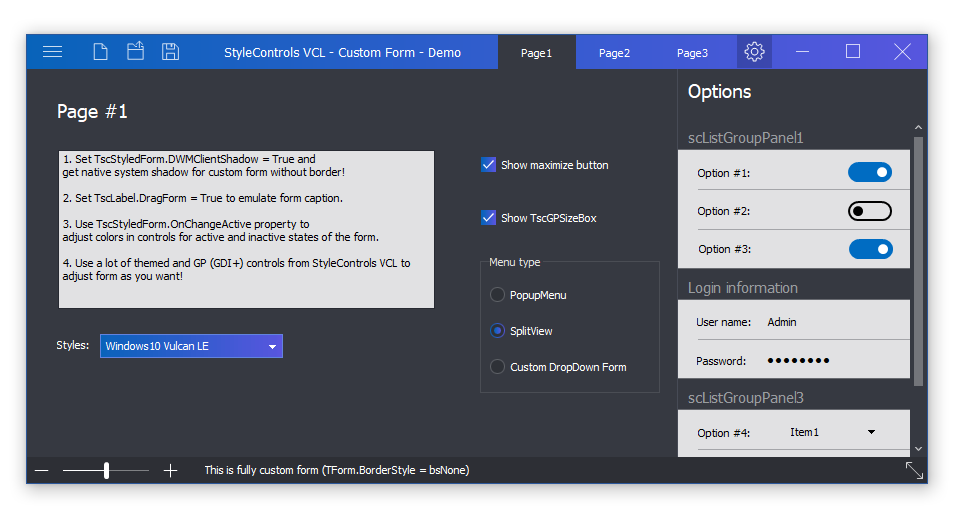Switch to the Page3 tab

coord(692,52)
